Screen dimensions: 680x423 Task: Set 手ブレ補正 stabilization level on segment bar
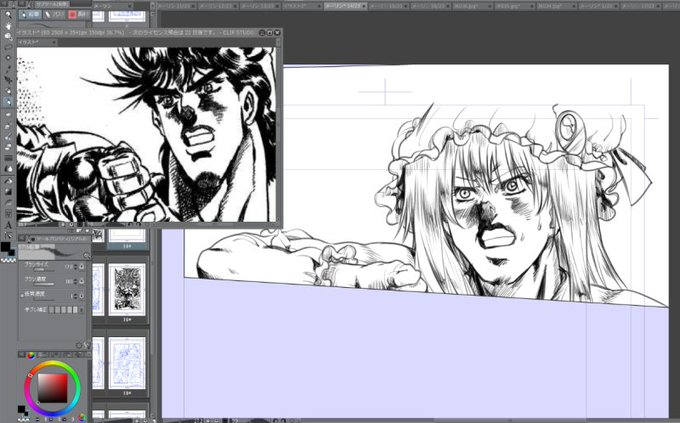63,310
